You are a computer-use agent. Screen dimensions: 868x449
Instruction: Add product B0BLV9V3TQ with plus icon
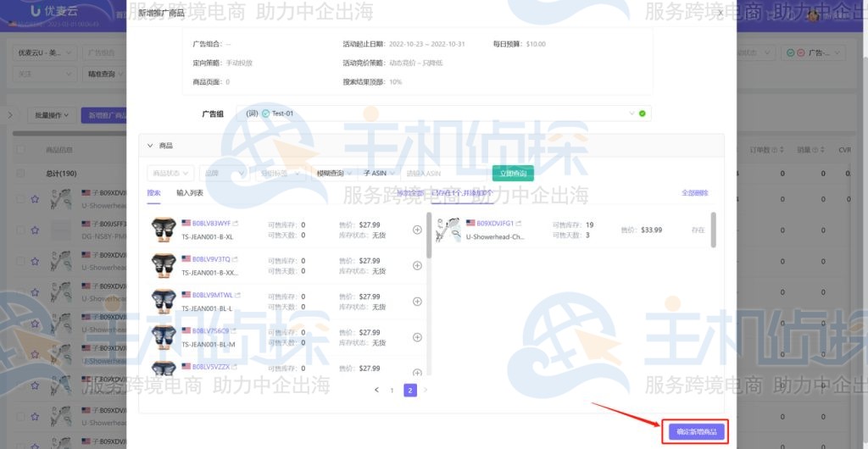[417, 265]
